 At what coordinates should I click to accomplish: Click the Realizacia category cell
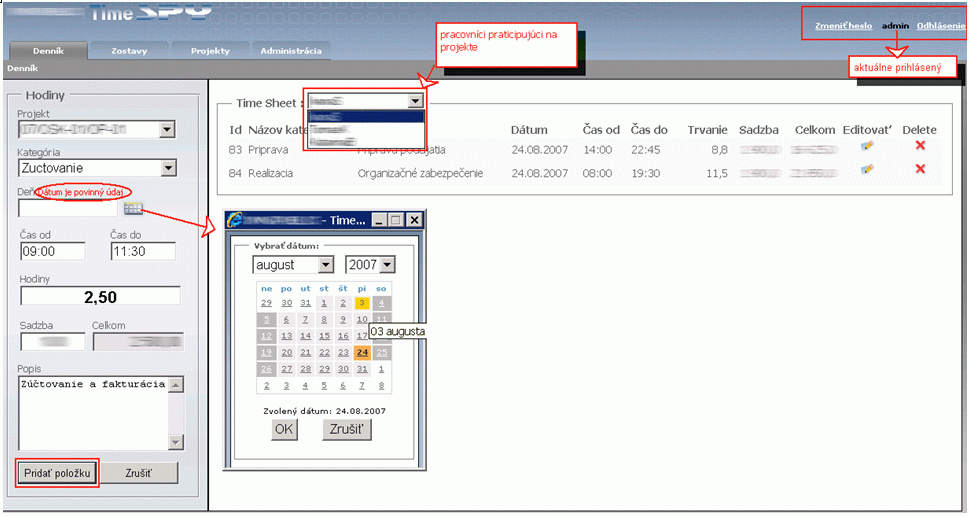(x=271, y=174)
